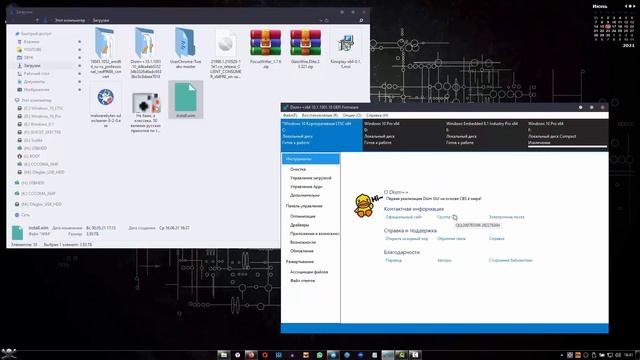Open Очистка in the Dism++ sidebar
The image size is (640, 360).
[x=298, y=169]
